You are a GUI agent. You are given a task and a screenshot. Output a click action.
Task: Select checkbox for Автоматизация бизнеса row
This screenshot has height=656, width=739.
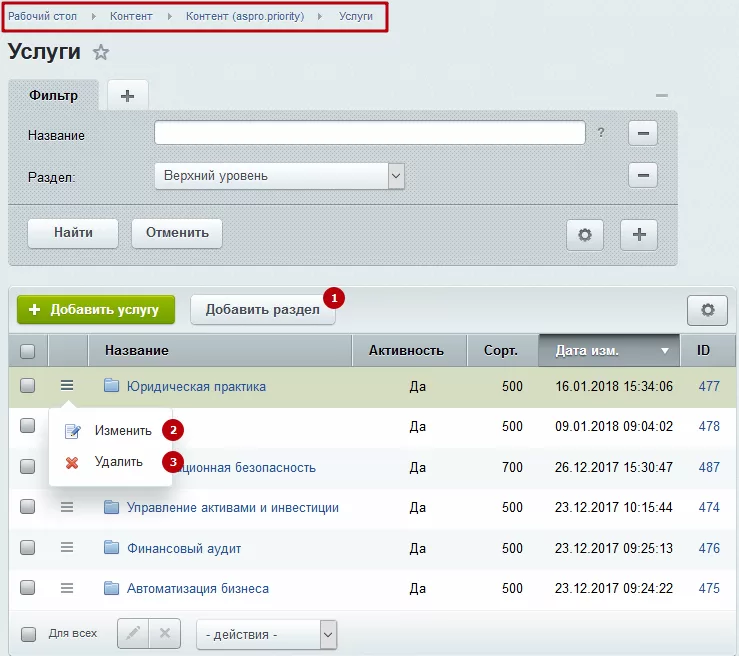tap(27, 588)
